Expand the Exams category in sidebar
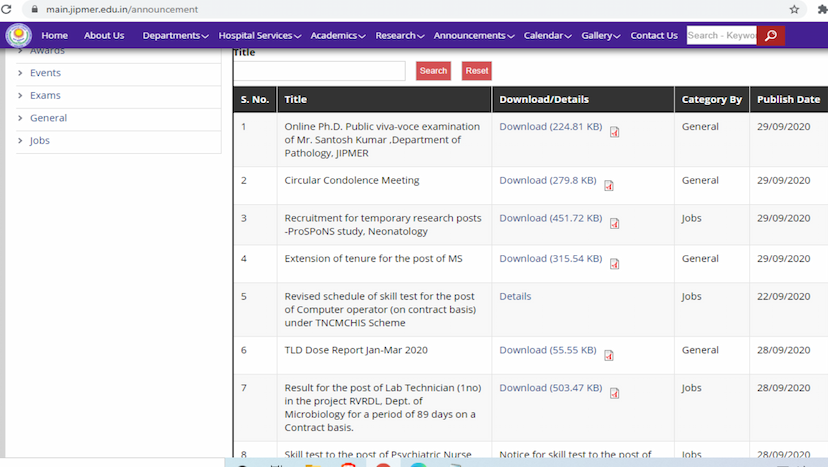828x467 pixels. click(x=45, y=96)
